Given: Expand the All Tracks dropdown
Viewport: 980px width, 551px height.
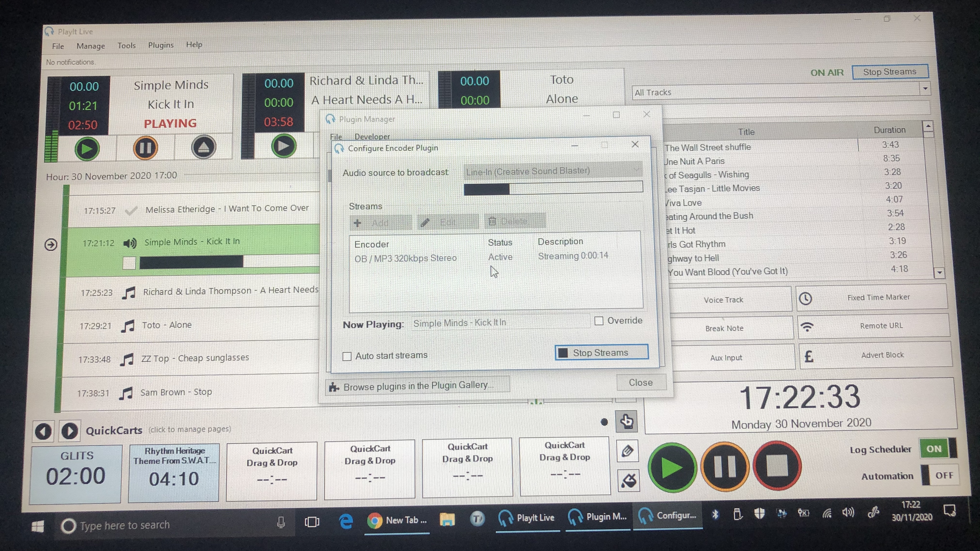Looking at the screenshot, I should tap(925, 89).
